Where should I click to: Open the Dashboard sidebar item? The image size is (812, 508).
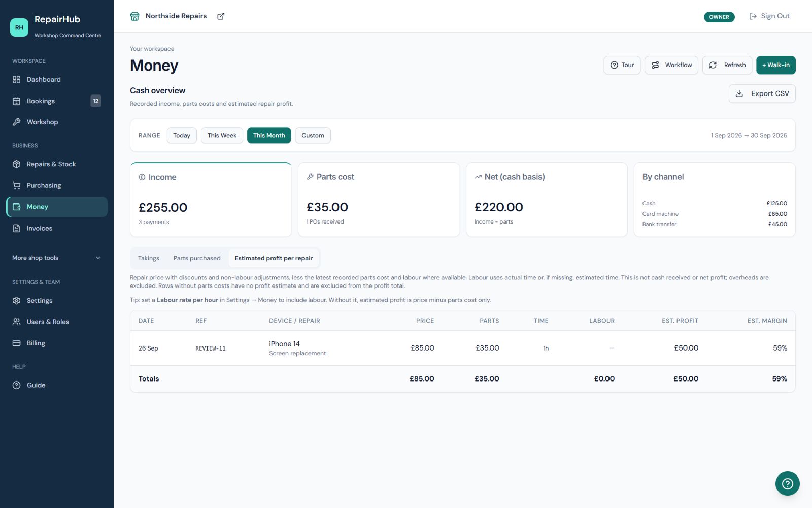tap(57, 80)
